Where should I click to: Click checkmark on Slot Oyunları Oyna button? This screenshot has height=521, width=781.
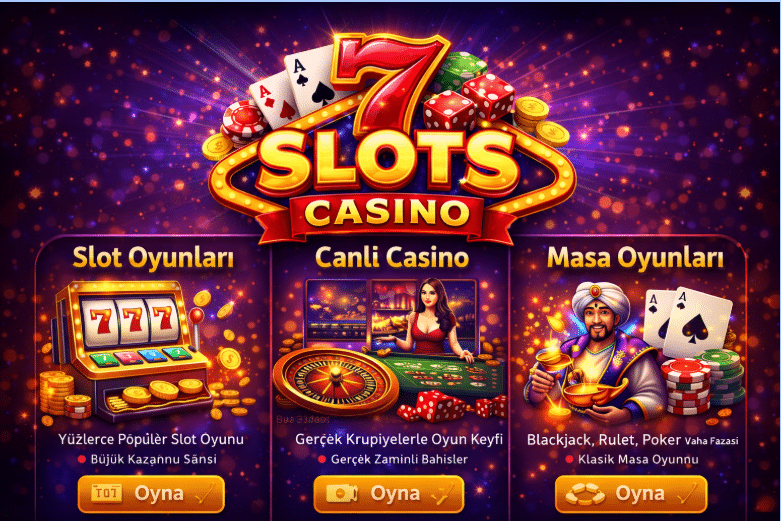pos(204,492)
